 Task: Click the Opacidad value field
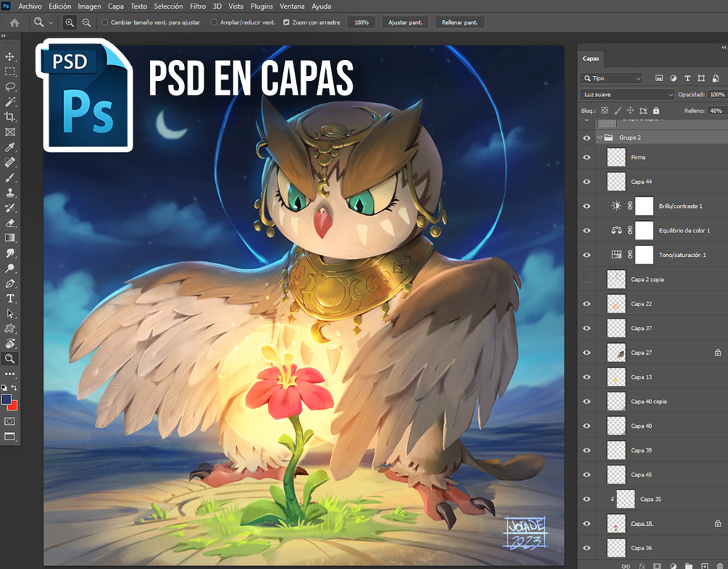pos(717,95)
